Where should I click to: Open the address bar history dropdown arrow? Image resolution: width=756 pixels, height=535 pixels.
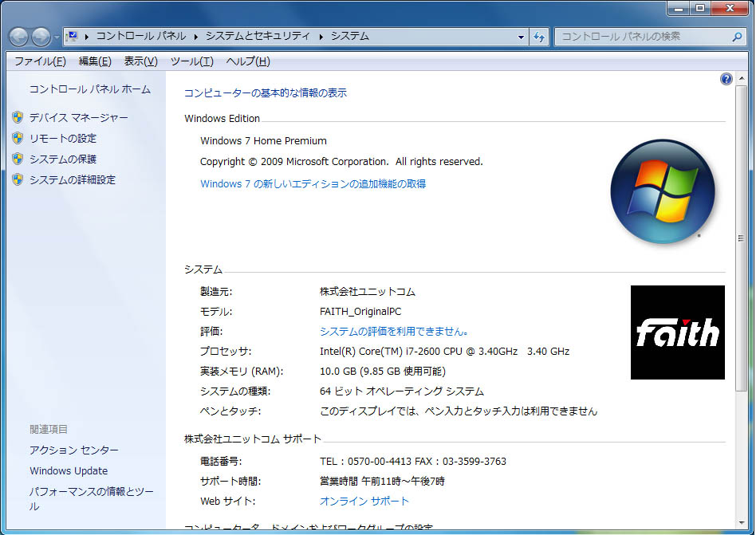pyautogui.click(x=522, y=36)
